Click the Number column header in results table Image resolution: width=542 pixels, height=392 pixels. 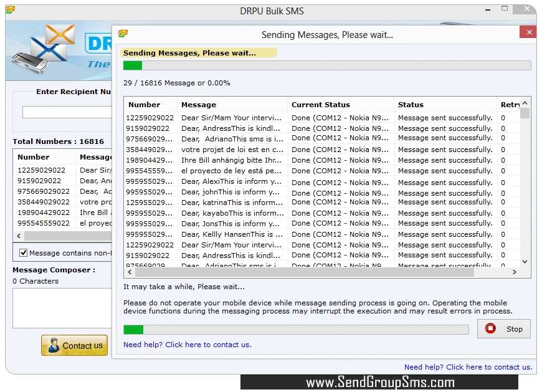click(150, 105)
